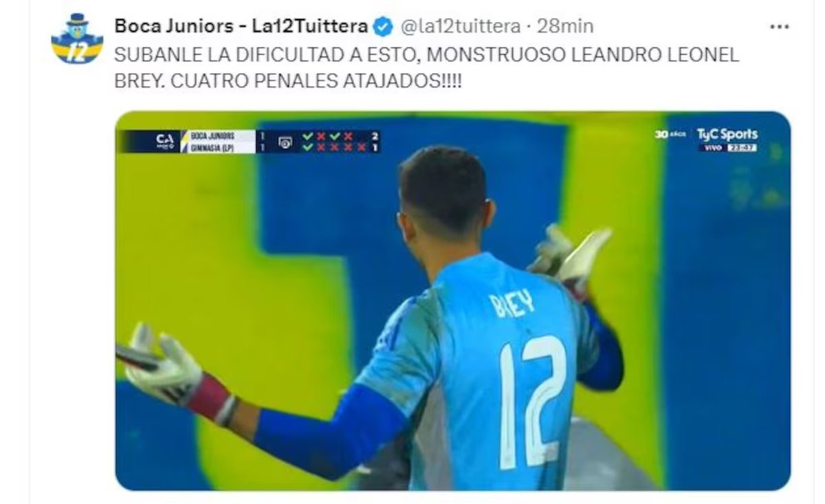This screenshot has height=504, width=825.
Task: Click Boca Juniors' first green checkmark
Action: pyautogui.click(x=307, y=136)
